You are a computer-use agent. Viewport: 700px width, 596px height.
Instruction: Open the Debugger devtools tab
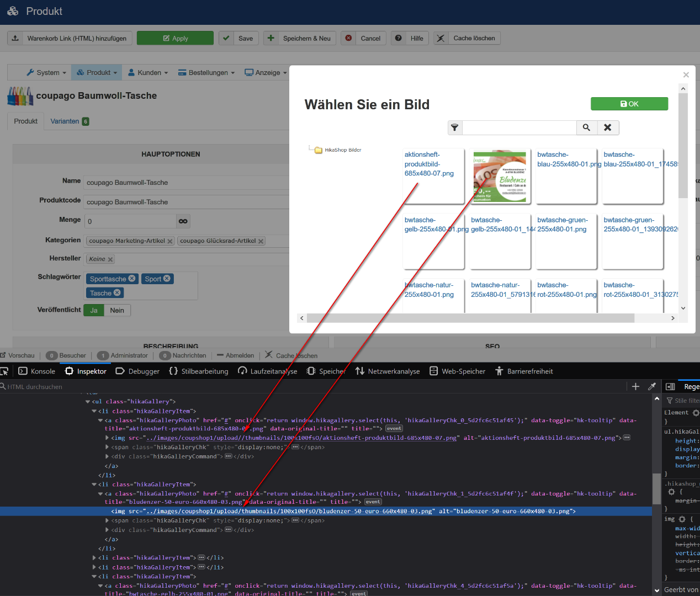(x=138, y=371)
